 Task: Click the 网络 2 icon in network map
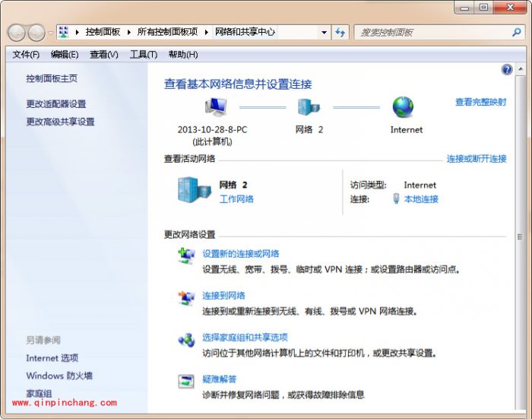tap(309, 106)
